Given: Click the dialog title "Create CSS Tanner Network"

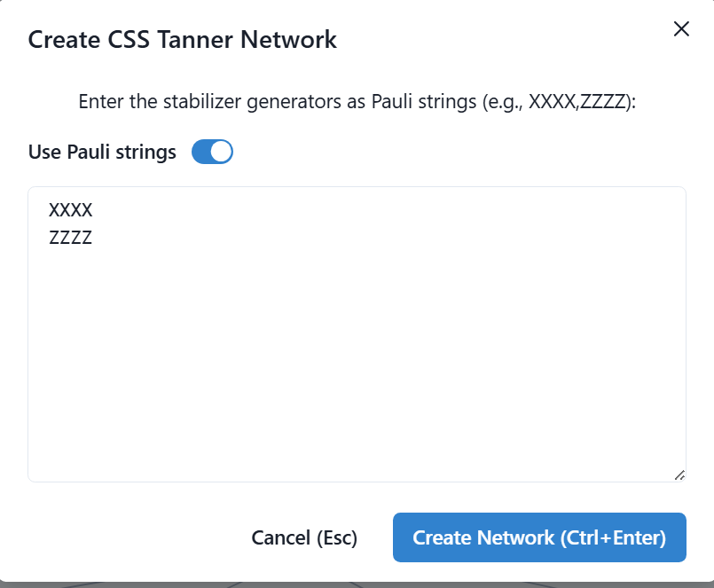Looking at the screenshot, I should pos(182,40).
